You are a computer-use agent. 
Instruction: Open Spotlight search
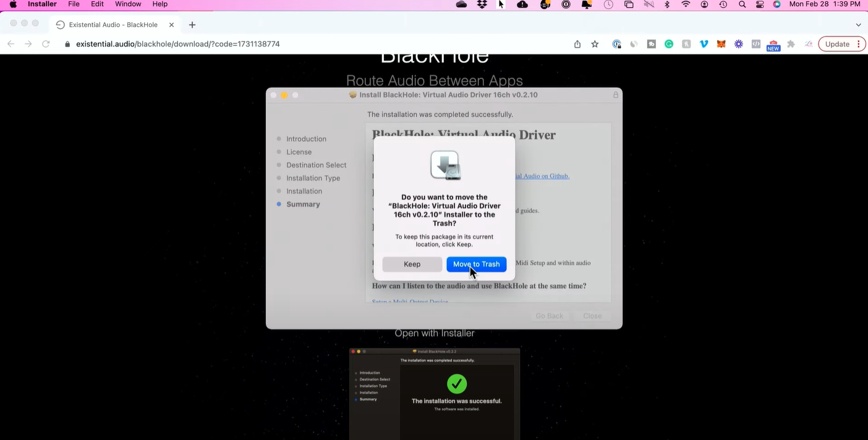pyautogui.click(x=742, y=4)
